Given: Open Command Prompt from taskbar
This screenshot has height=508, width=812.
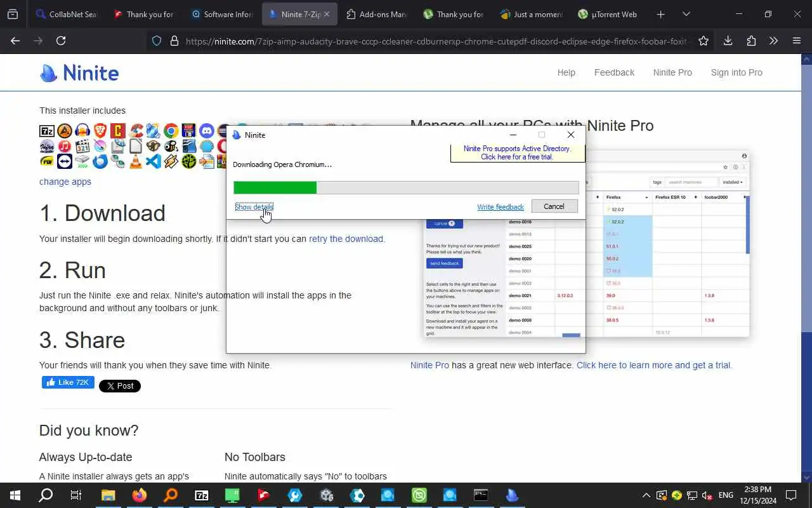Looking at the screenshot, I should pyautogui.click(x=481, y=495).
